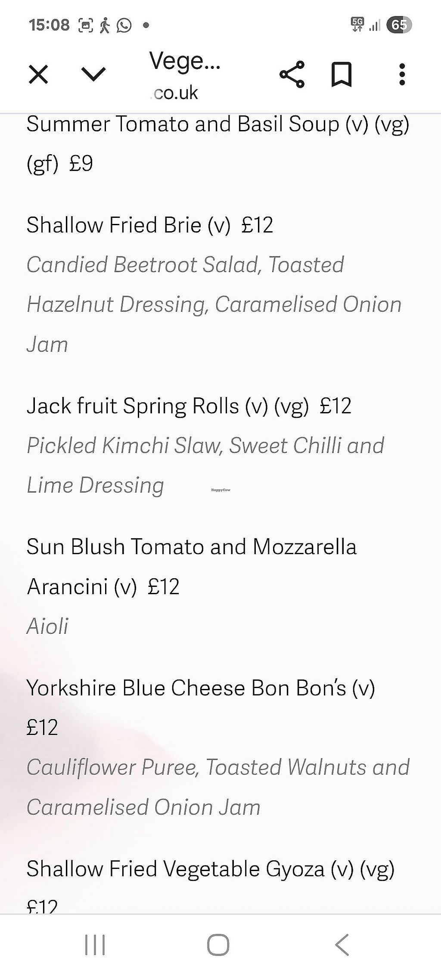441x980 pixels.
Task: Bookmark this menu page
Action: 342,74
